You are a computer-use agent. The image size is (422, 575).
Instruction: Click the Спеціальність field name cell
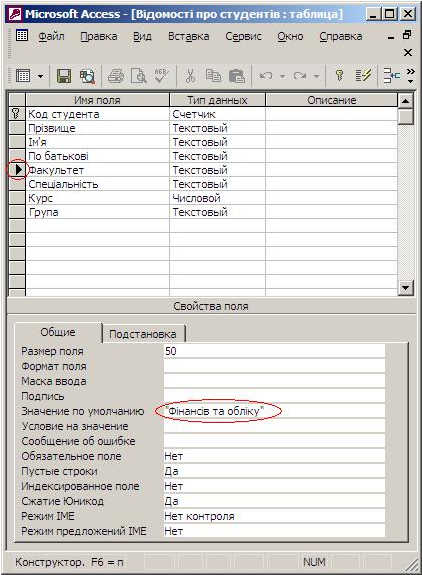(97, 184)
